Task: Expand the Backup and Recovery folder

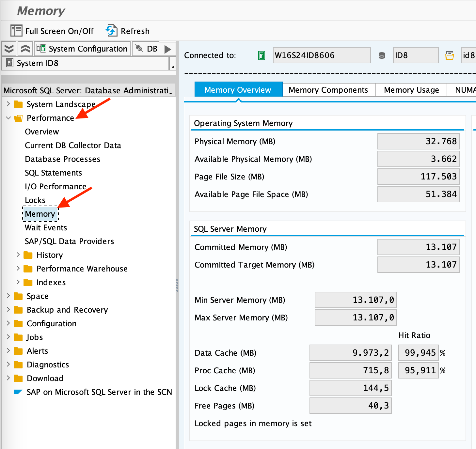Action: (x=8, y=310)
